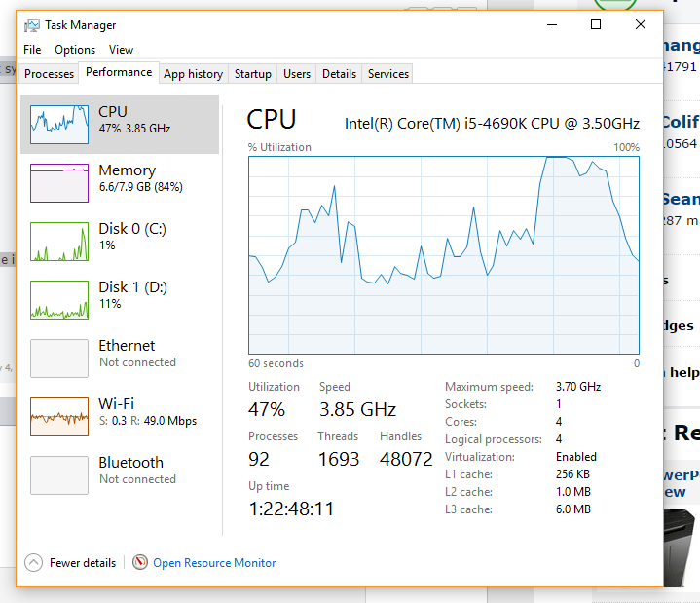700x603 pixels.
Task: Click the Resource Monitor icon
Action: tap(140, 562)
